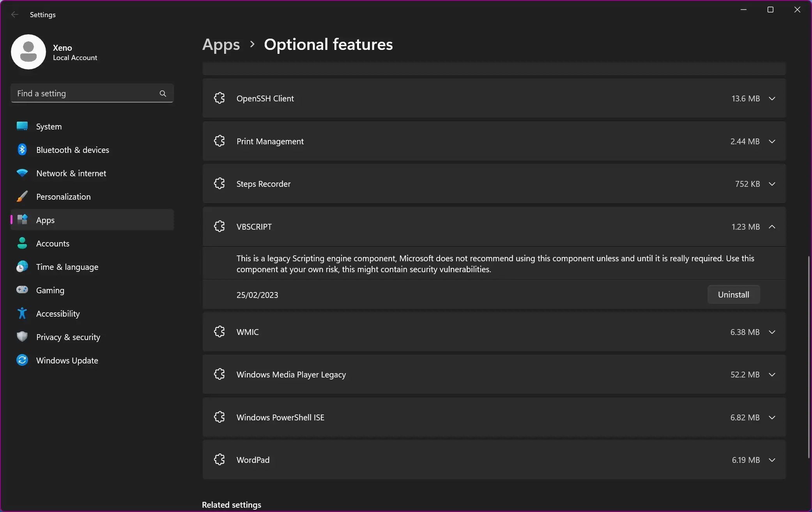812x512 pixels.
Task: Click the Network & internet Wi-Fi icon
Action: click(x=22, y=173)
